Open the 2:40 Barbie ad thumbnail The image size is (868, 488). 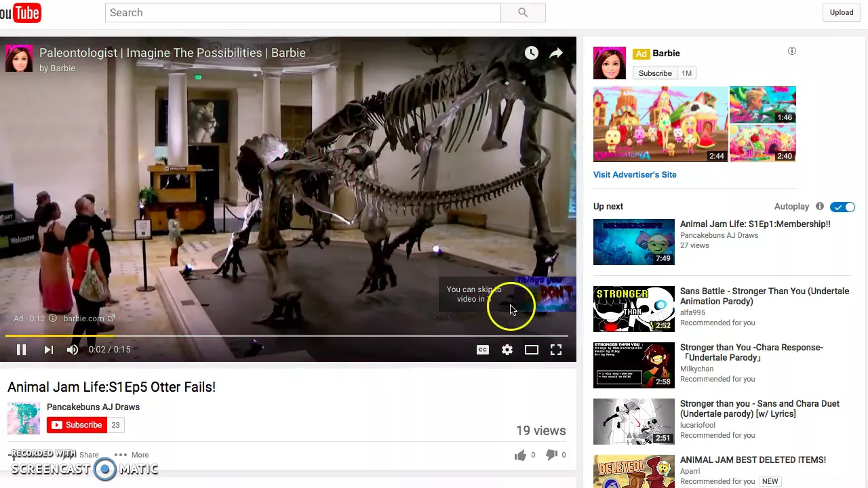pyautogui.click(x=763, y=143)
